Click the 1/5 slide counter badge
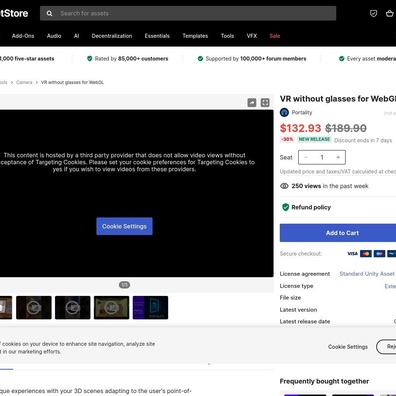Image resolution: width=396 pixels, height=396 pixels. point(124,285)
